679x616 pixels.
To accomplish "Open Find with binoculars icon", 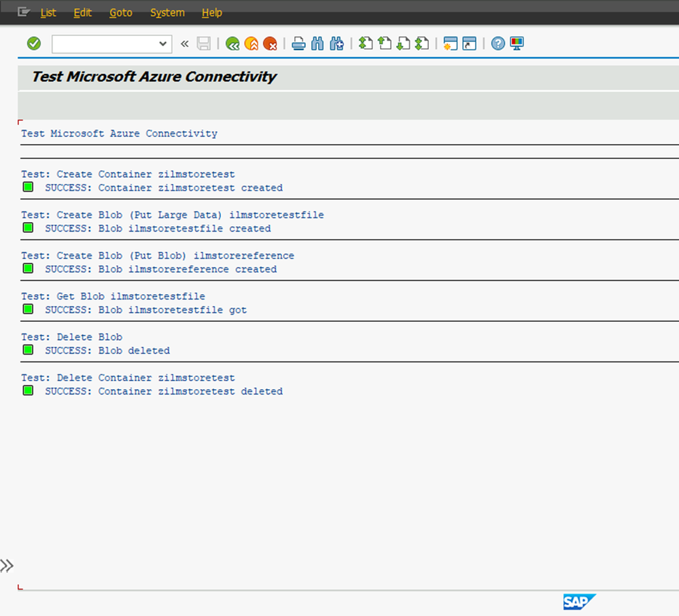I will point(317,43).
